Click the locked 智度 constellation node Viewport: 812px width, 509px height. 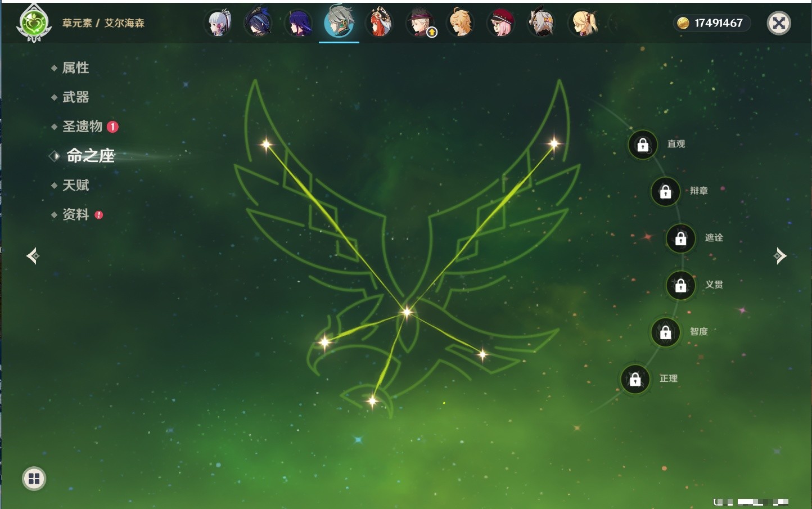[x=665, y=332]
